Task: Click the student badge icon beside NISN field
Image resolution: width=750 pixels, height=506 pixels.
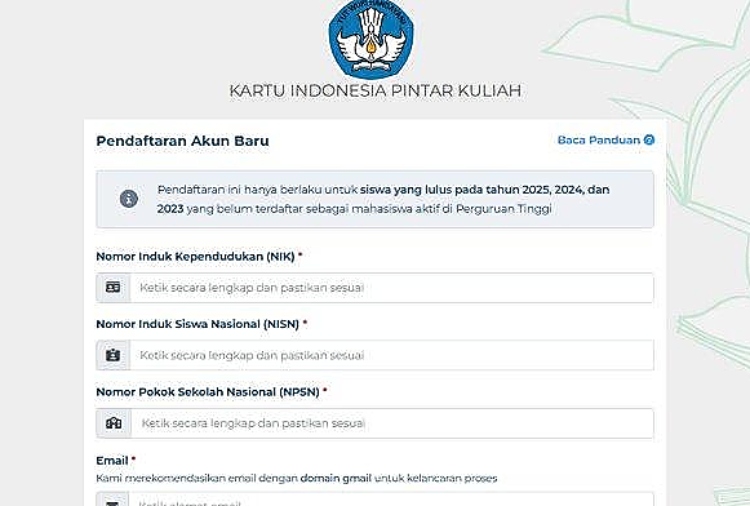Action: 113,355
